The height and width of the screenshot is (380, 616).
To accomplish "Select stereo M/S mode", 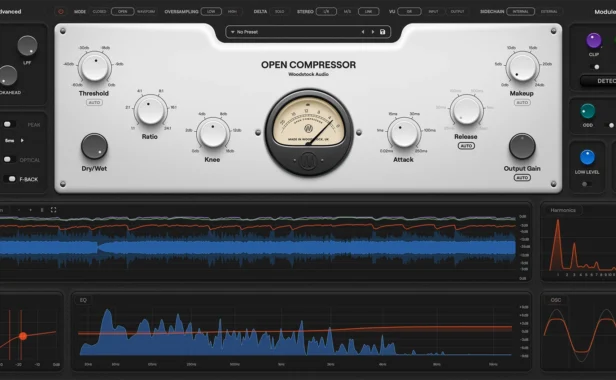I will [347, 12].
